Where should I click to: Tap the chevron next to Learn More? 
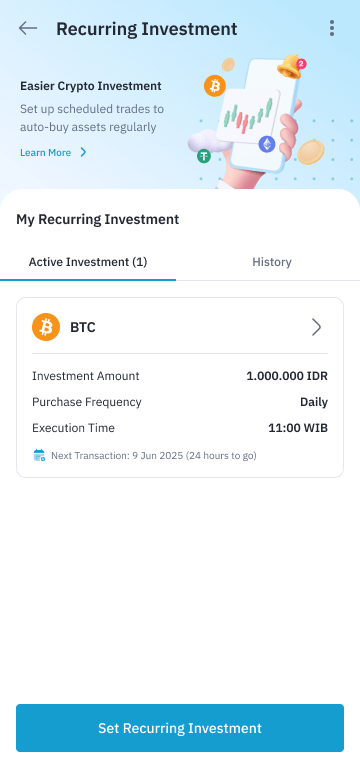click(83, 152)
